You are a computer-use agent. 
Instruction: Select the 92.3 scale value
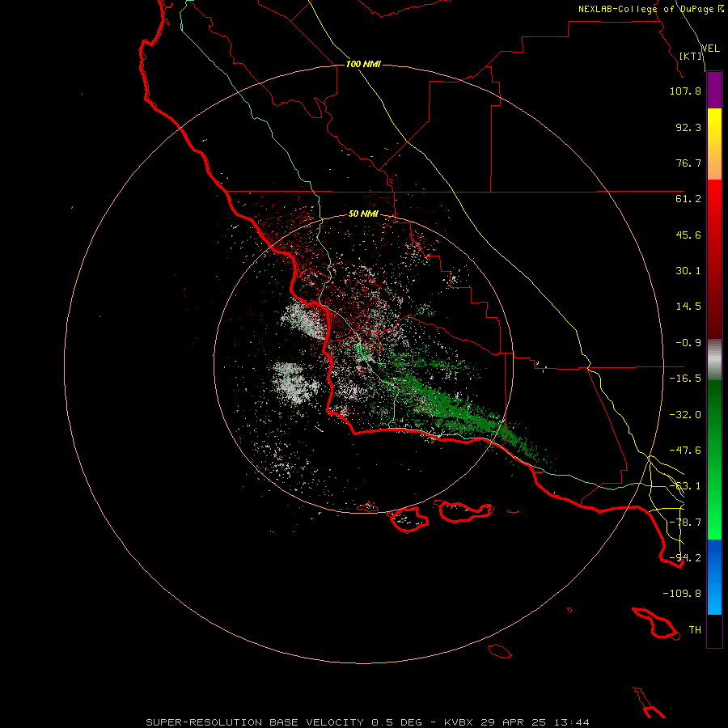pyautogui.click(x=688, y=127)
